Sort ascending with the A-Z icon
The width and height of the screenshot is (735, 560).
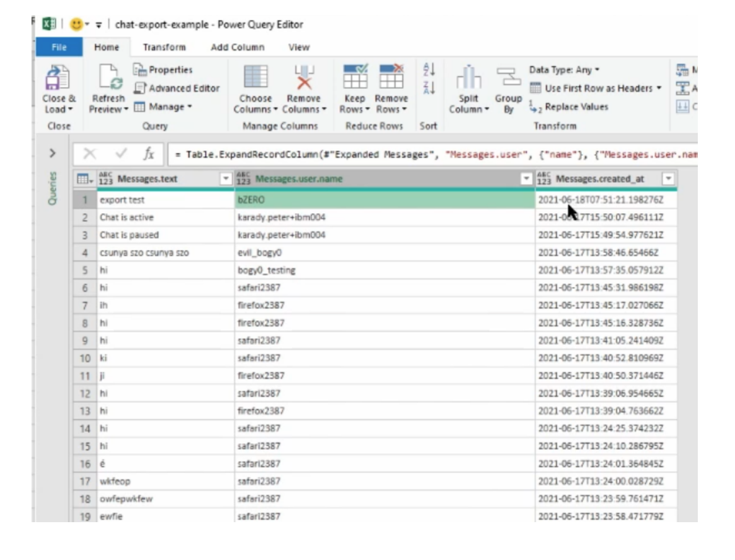pos(429,69)
